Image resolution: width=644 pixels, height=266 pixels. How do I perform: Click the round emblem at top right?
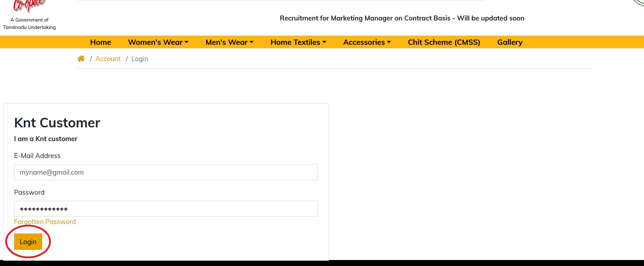[x=639, y=3]
